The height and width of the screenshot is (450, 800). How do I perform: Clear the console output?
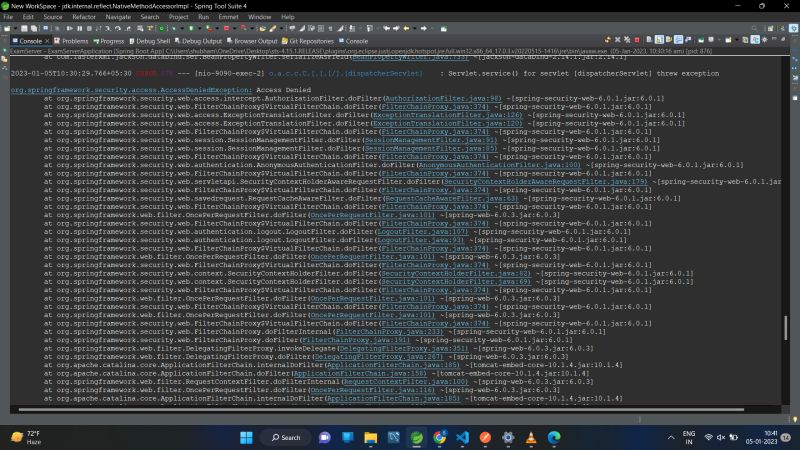tap(649, 39)
